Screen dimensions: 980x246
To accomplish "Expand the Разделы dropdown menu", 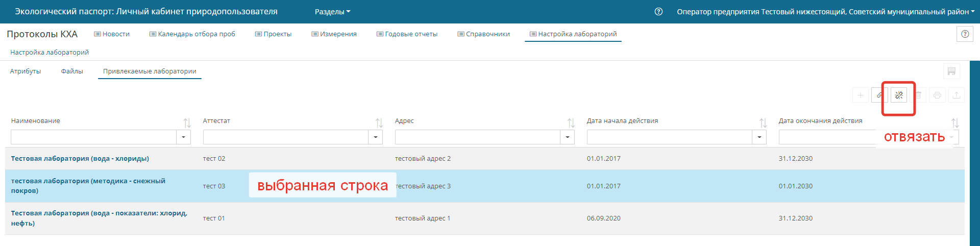I will pyautogui.click(x=332, y=12).
